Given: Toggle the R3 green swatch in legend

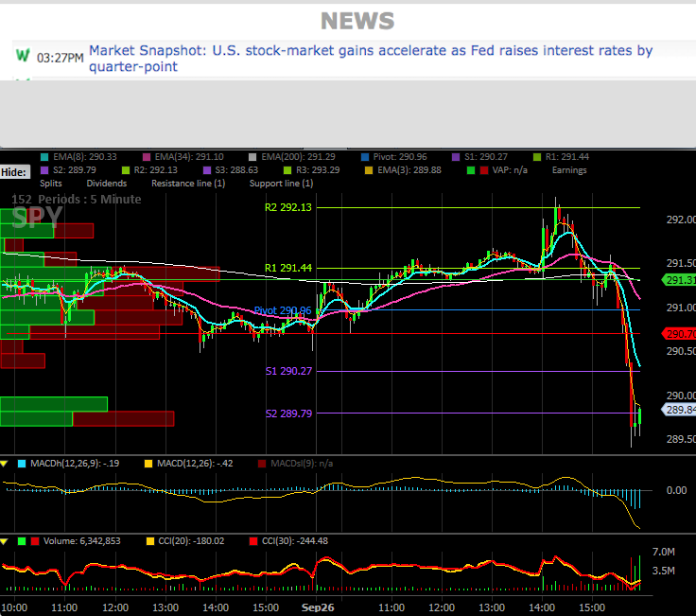Looking at the screenshot, I should [x=287, y=170].
